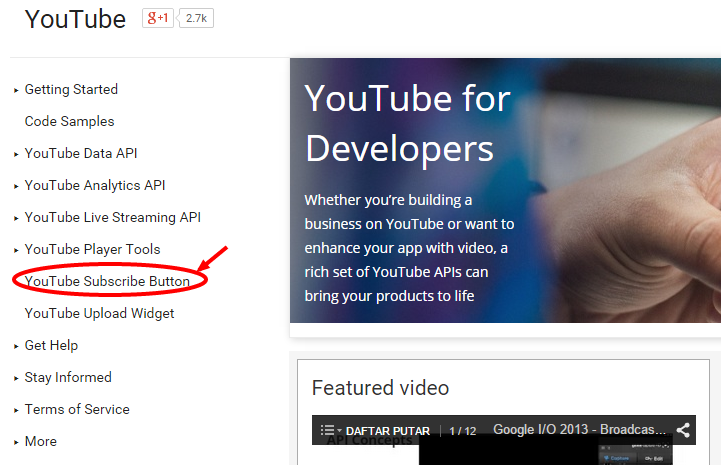The height and width of the screenshot is (465, 721).
Task: Click the Google I/O 2013 video title
Action: 579,429
